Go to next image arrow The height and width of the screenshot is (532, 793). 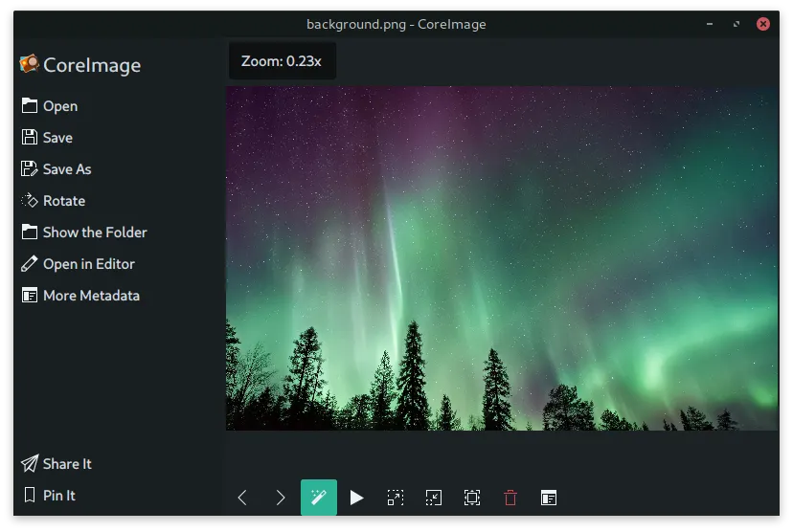pos(281,498)
